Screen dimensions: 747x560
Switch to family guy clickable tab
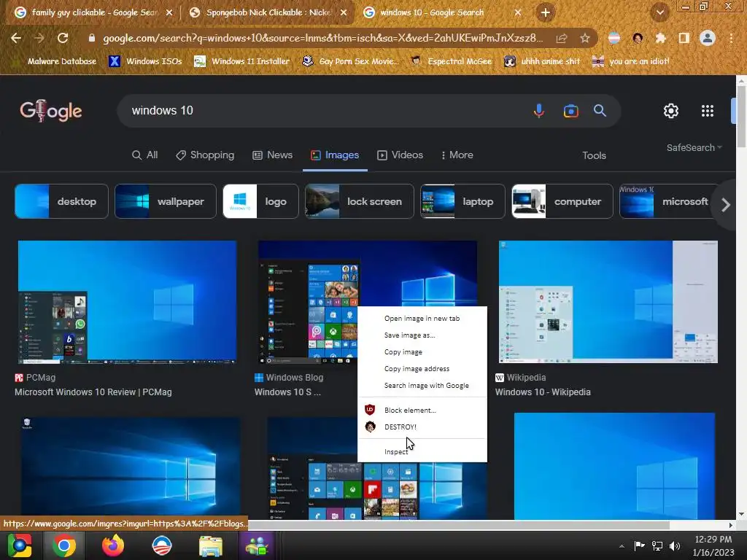pyautogui.click(x=93, y=12)
